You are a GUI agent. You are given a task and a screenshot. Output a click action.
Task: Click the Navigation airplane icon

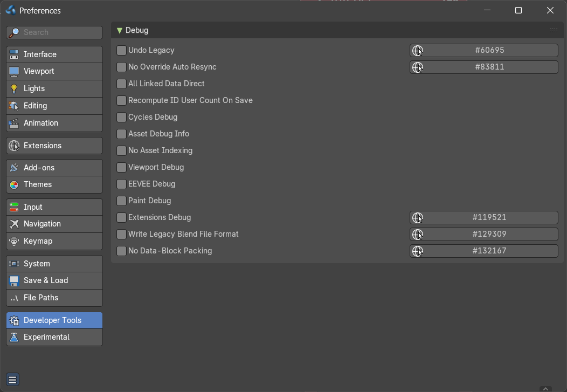14,224
